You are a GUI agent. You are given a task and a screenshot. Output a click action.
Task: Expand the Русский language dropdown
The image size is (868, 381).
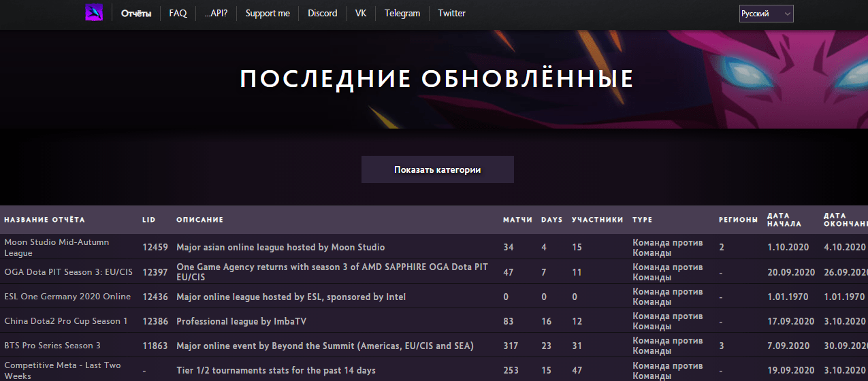(767, 14)
